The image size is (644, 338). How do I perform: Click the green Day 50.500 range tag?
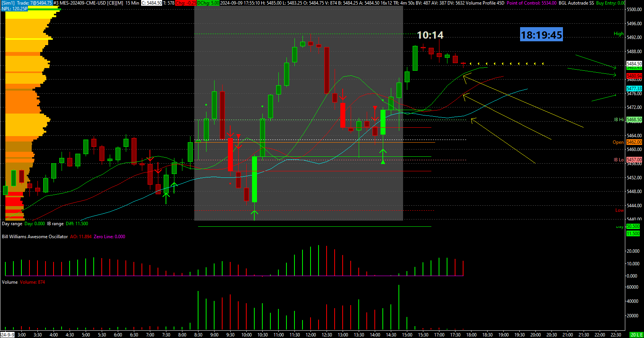click(633, 226)
